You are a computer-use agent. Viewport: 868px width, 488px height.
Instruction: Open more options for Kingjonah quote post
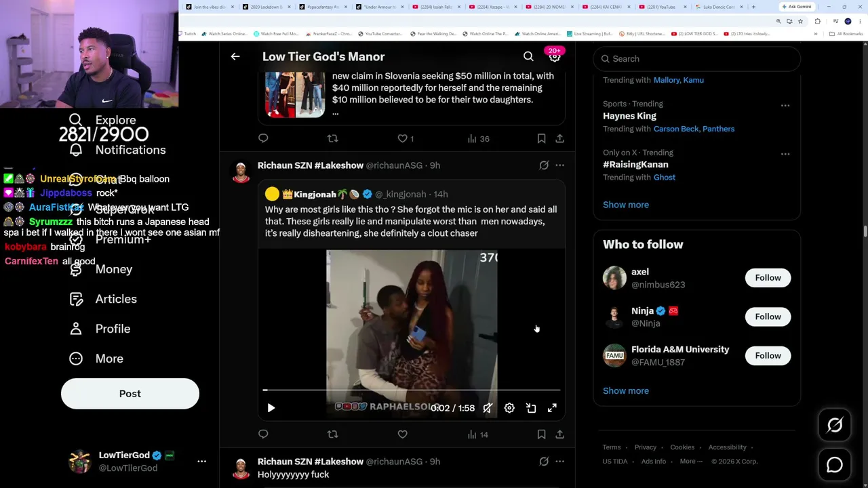pyautogui.click(x=559, y=165)
